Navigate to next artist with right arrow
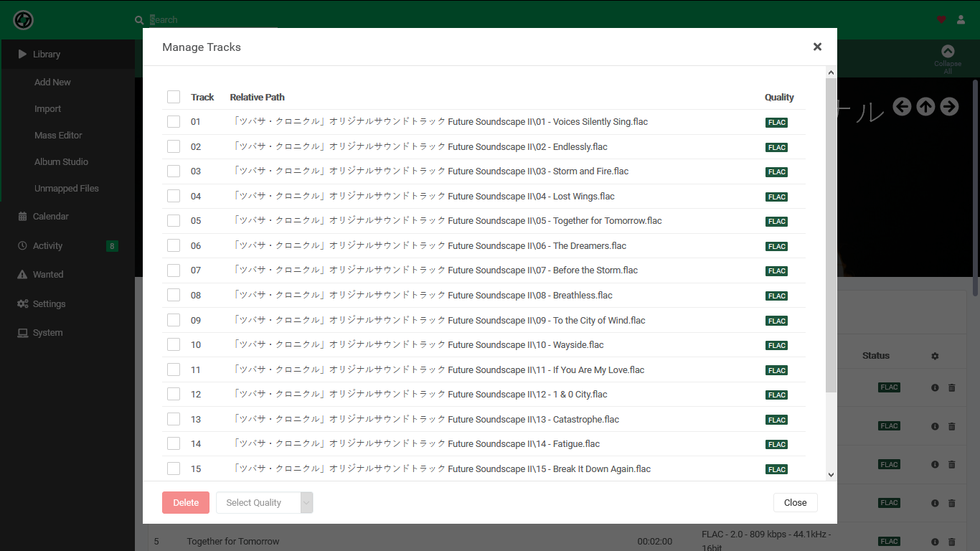 coord(949,106)
